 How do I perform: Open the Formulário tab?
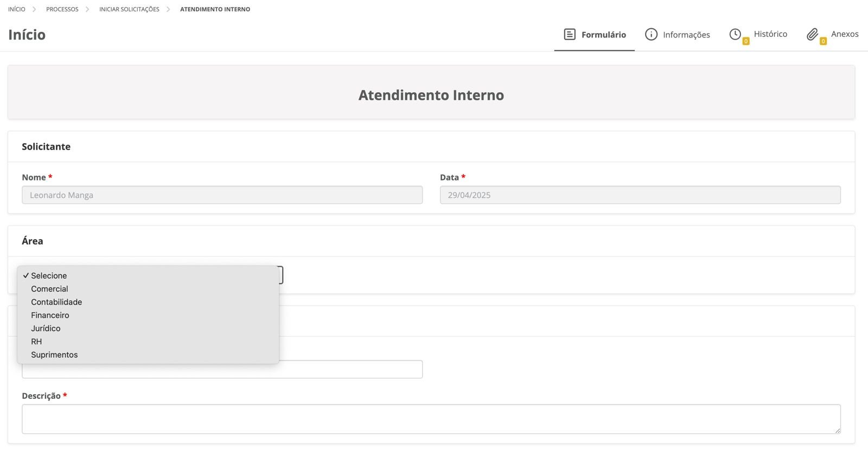(x=595, y=35)
